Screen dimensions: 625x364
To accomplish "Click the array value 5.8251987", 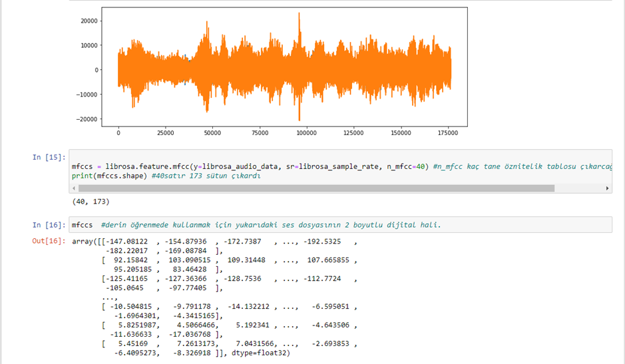I will pos(137,325).
